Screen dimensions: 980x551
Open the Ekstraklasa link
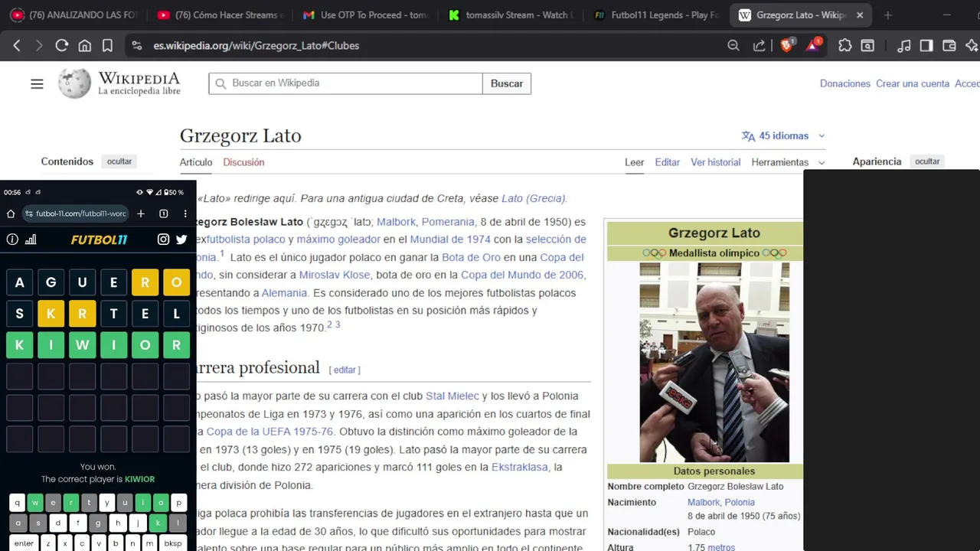coord(520,467)
